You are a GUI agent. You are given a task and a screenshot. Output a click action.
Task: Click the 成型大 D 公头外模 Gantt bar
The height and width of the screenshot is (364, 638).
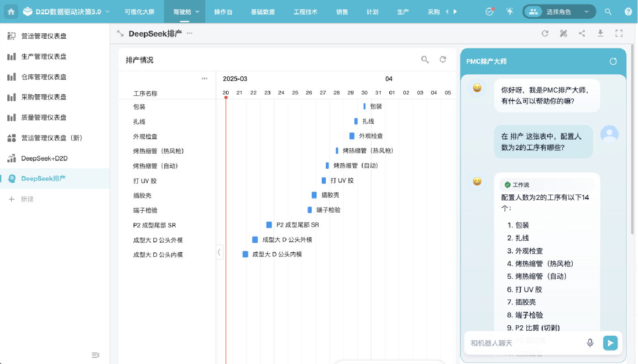pyautogui.click(x=255, y=239)
